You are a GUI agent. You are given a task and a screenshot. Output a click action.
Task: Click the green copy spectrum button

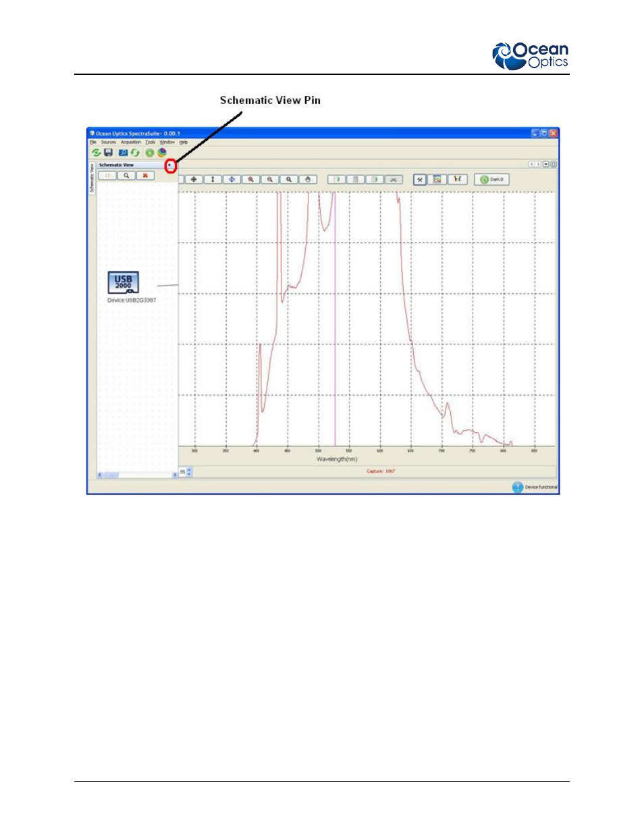pyautogui.click(x=374, y=180)
